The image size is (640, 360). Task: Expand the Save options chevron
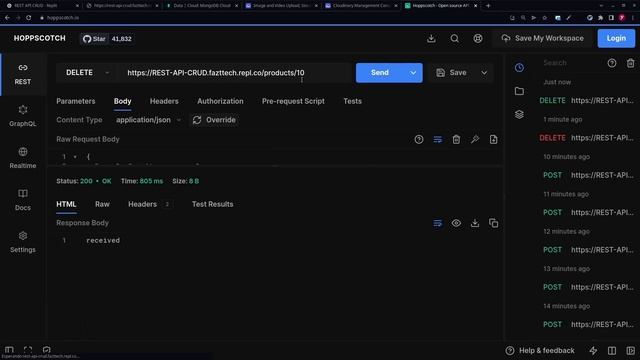click(x=484, y=73)
